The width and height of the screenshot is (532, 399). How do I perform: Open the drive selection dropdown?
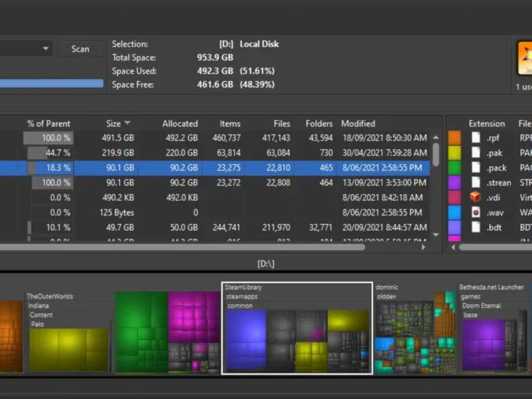coord(45,48)
